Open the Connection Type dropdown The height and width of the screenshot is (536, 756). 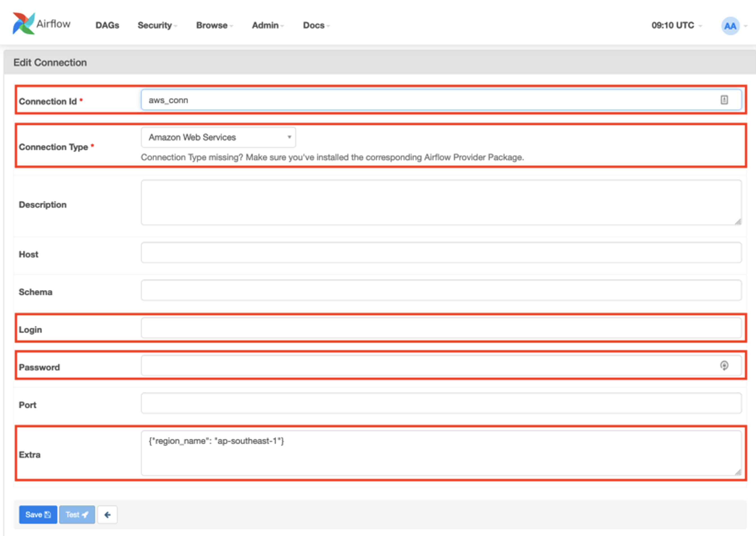click(x=218, y=137)
